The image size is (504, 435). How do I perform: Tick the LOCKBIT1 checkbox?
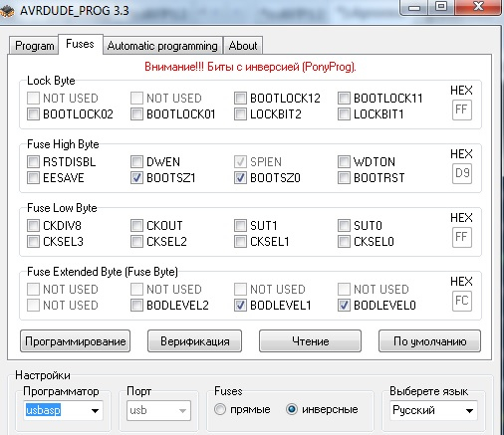click(x=344, y=114)
